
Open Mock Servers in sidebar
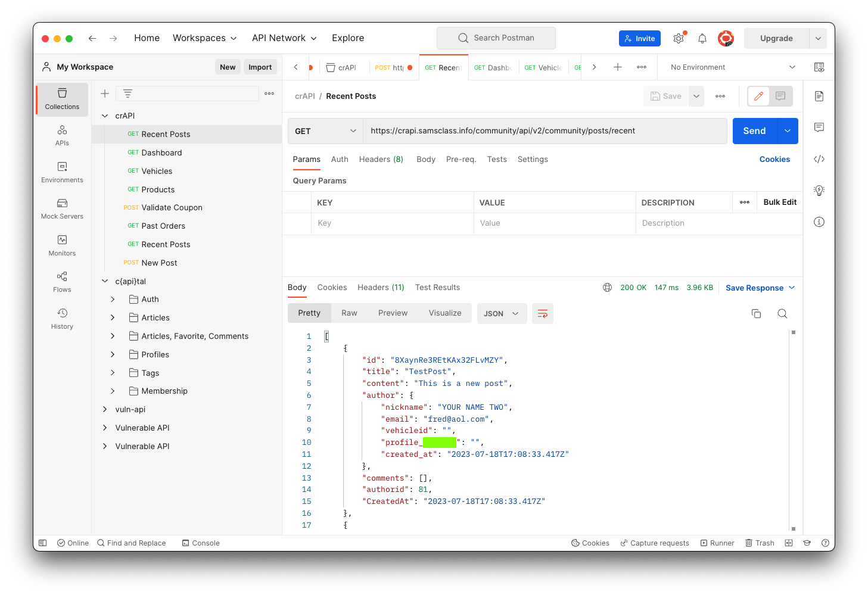pos(62,208)
